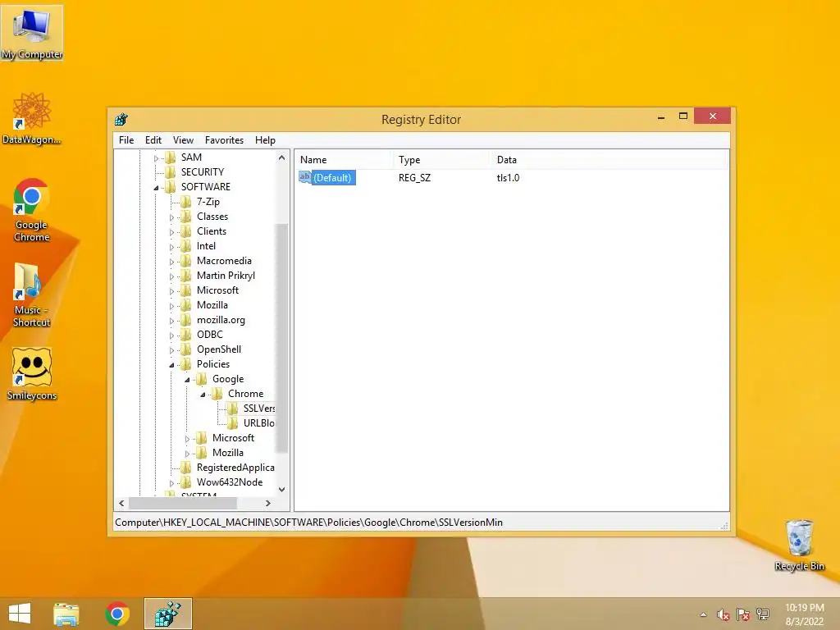Click the RegisteredApplica folder icon
This screenshot has height=630, width=840.
point(186,467)
